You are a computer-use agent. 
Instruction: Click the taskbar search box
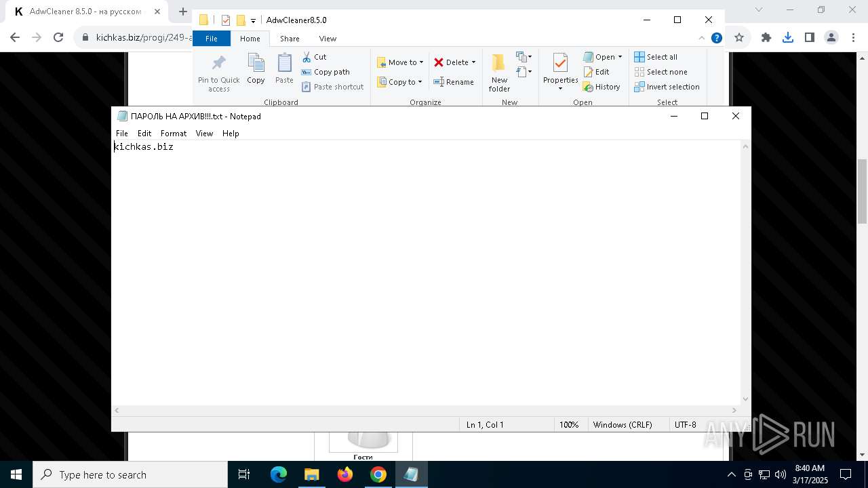130,474
